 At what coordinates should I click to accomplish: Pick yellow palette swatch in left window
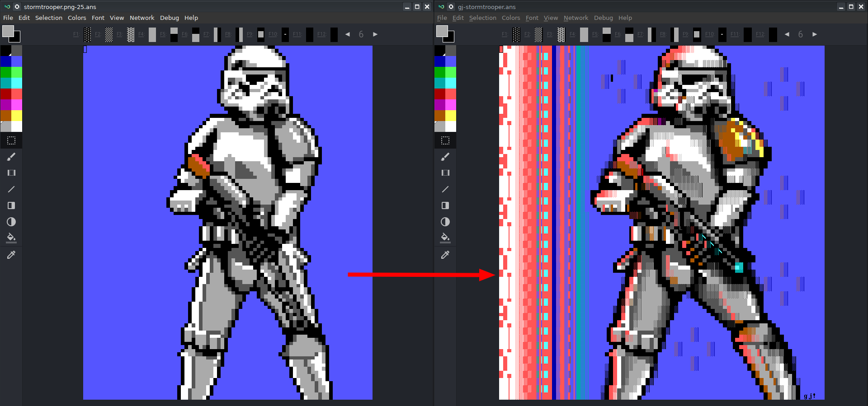(x=17, y=116)
